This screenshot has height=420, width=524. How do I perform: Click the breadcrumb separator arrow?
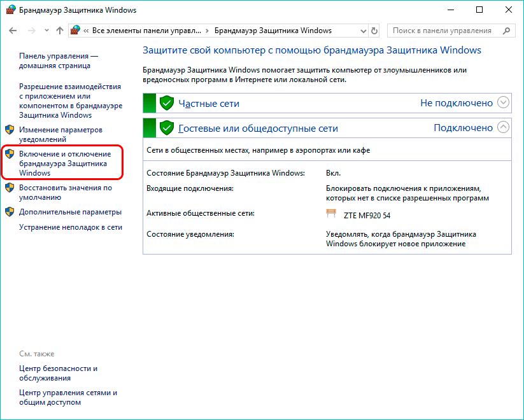tap(208, 31)
